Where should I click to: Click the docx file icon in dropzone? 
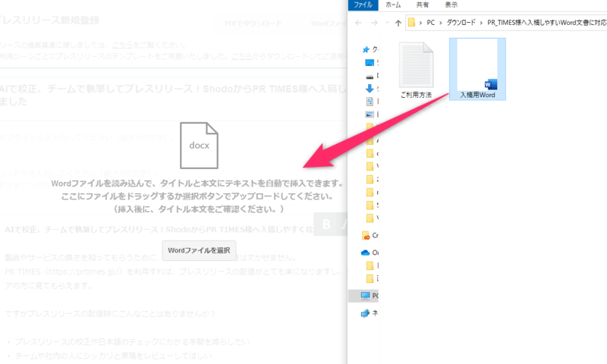coord(199,146)
